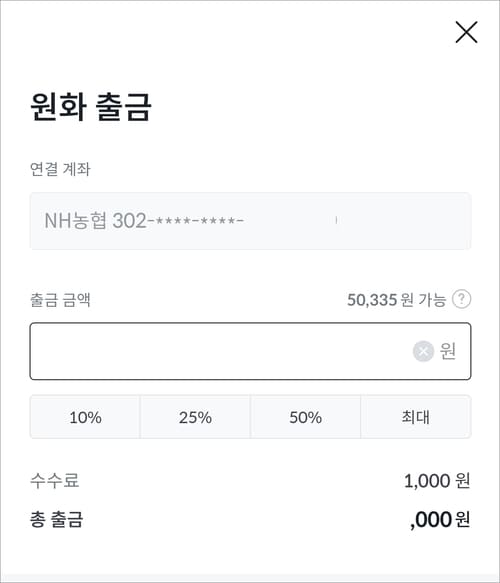The image size is (500, 583).
Task: Close the 원화 출금 dialog with X
Action: tap(466, 32)
